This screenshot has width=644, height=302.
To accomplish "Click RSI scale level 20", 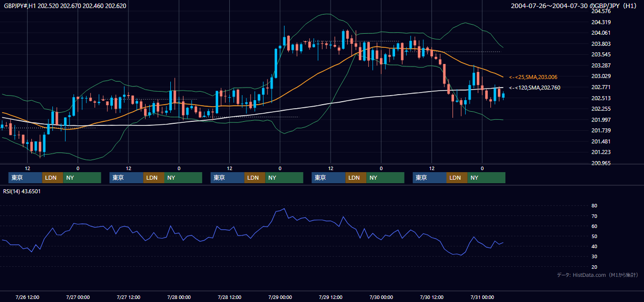I will (x=594, y=267).
